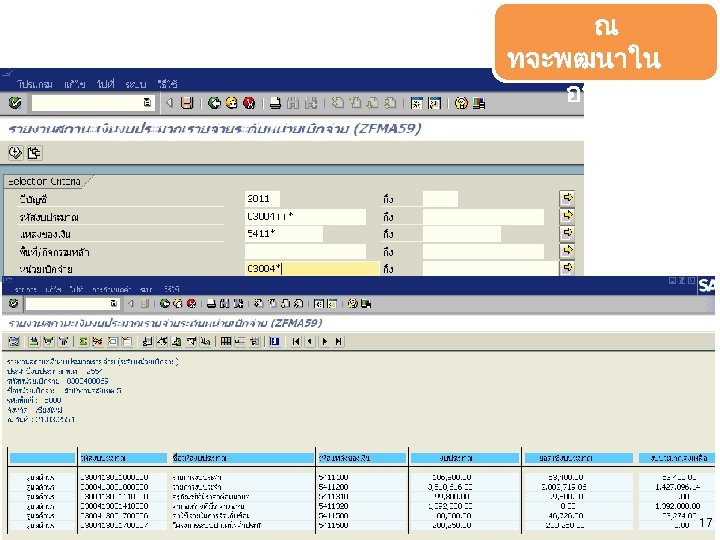Viewport: 720px width, 540px height.
Task: Click multiple selection arrow for disbursing unit row
Action: [x=568, y=268]
